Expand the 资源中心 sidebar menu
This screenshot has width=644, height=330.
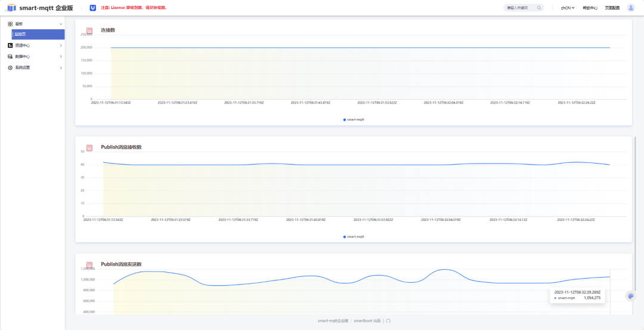35,45
